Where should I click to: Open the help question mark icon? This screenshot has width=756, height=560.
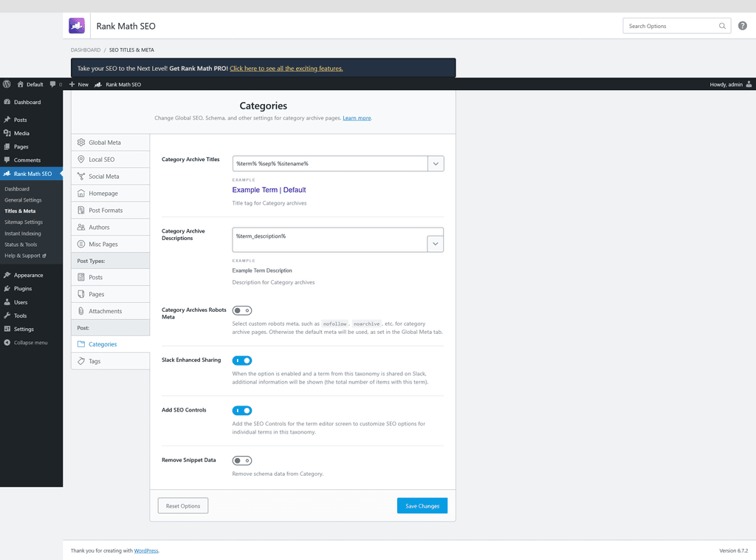(743, 26)
